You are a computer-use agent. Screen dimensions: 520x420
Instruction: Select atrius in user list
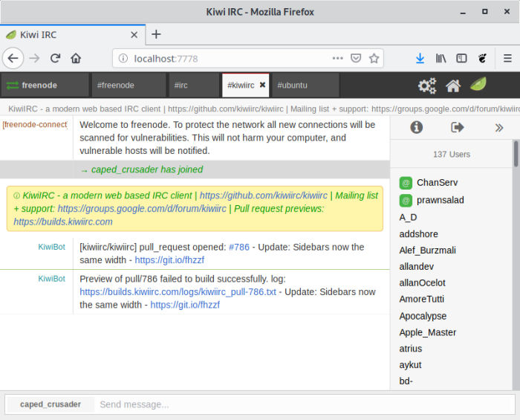(x=411, y=349)
